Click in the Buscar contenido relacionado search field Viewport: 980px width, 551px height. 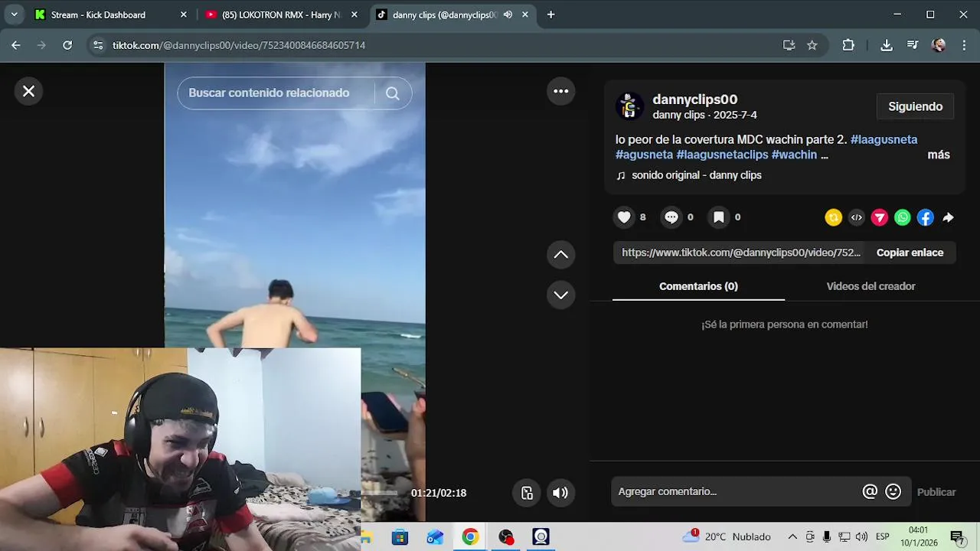pos(276,93)
